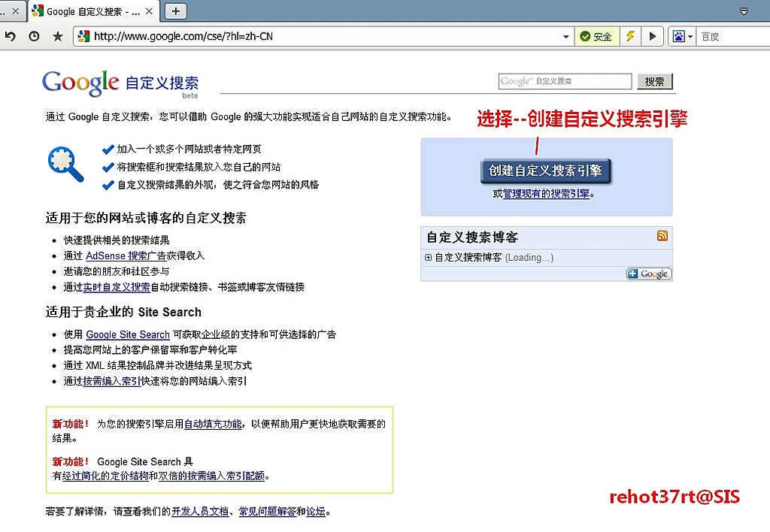Open 管理现有的搜索引擎 link
Screen dimensions: 770x532
tap(546, 194)
